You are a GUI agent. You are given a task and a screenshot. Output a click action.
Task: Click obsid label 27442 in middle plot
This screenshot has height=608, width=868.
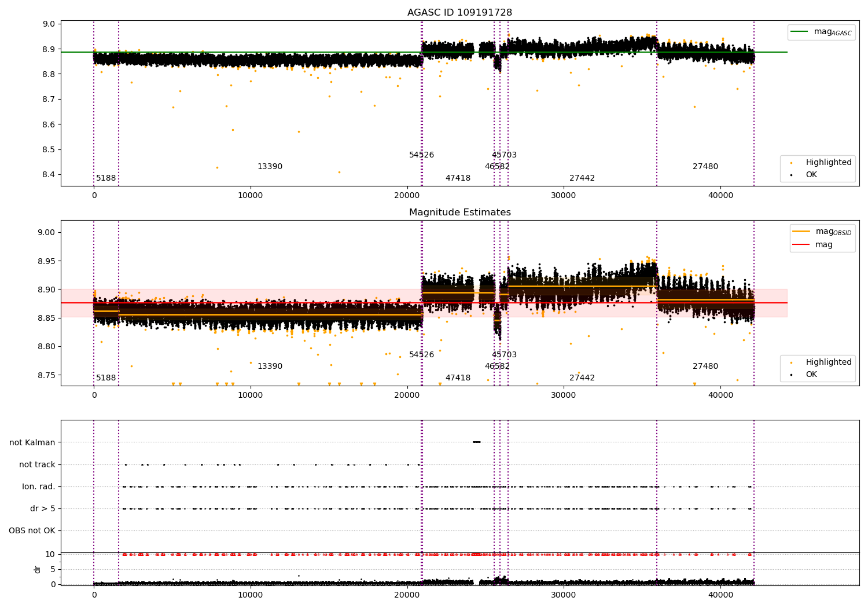pos(582,378)
